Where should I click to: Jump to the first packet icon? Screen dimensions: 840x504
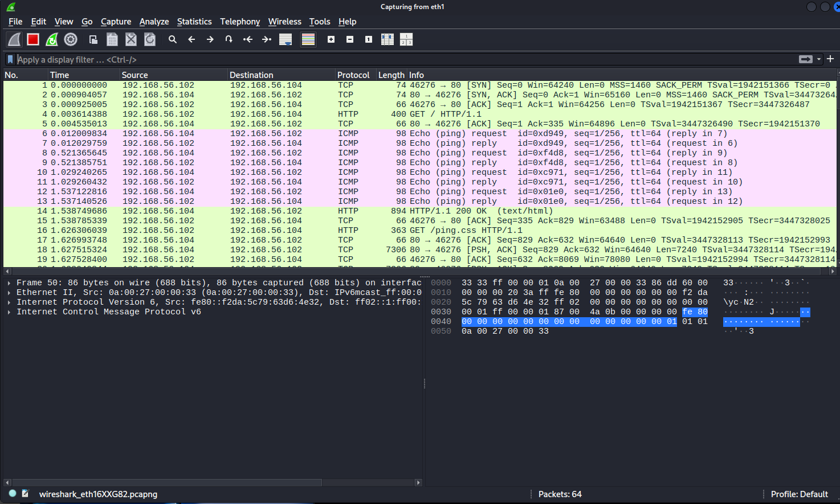point(248,39)
